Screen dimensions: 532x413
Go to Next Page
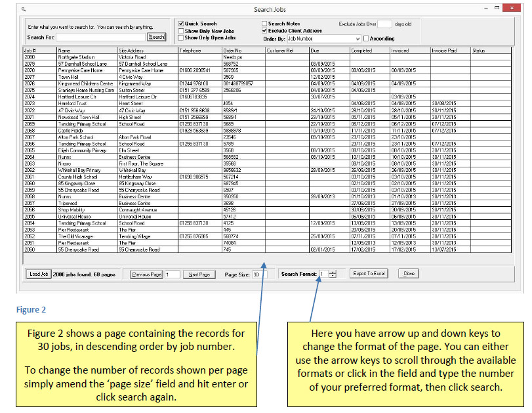click(199, 274)
